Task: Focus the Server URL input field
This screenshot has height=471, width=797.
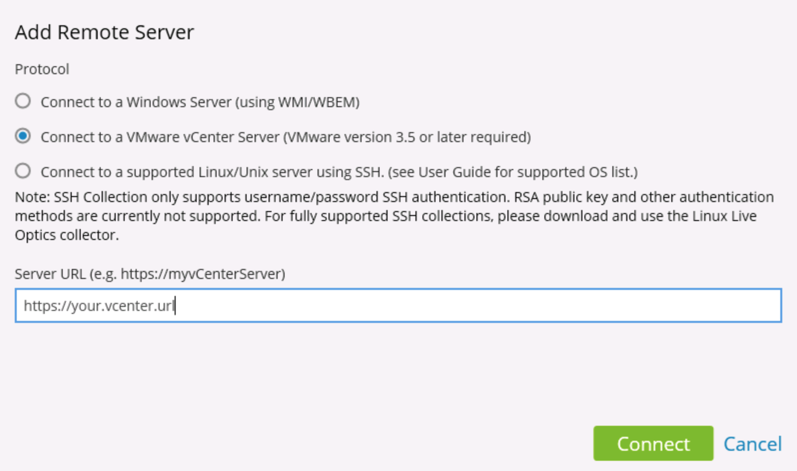Action: click(x=398, y=305)
